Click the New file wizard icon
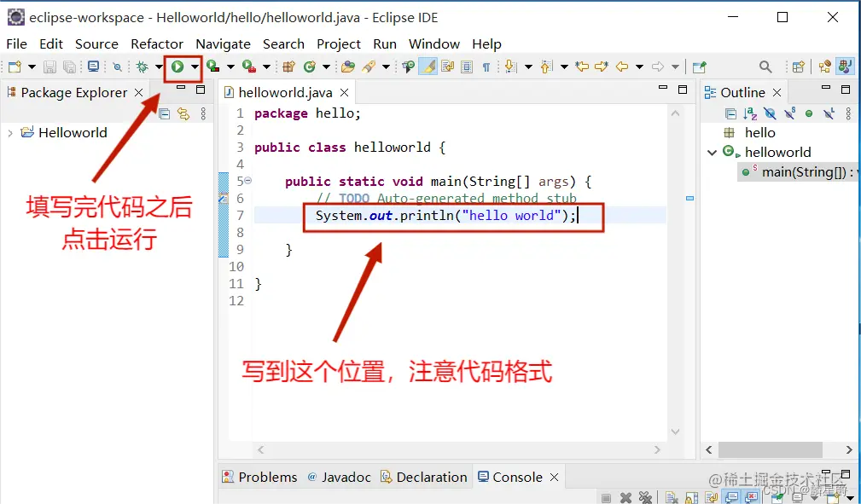Screen dimensions: 861x504 15,67
